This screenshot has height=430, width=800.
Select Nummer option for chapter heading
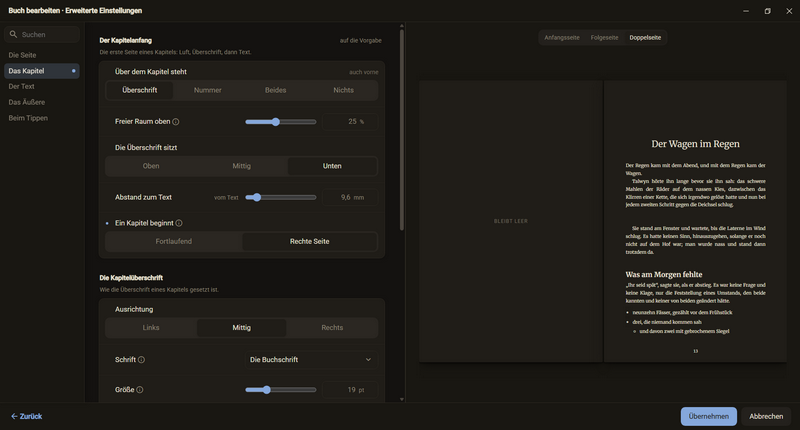click(x=208, y=90)
